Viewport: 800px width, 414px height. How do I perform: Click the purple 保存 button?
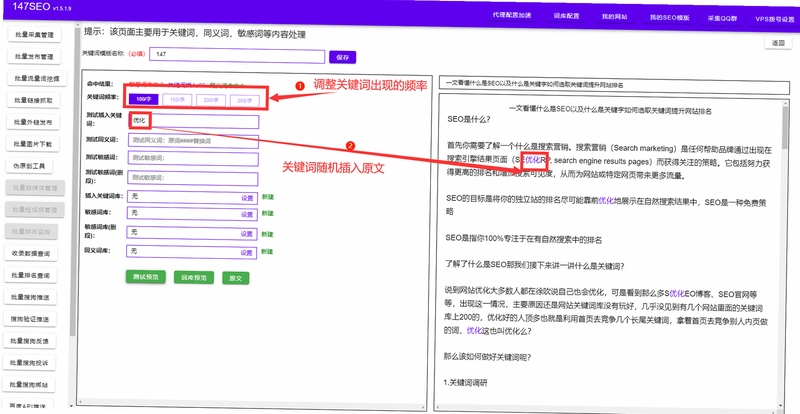pyautogui.click(x=342, y=58)
